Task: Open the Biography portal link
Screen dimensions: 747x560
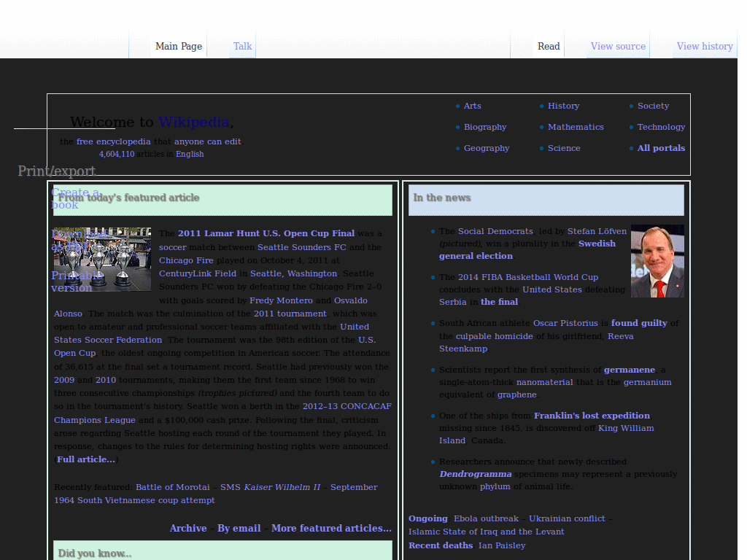Action: pyautogui.click(x=485, y=127)
